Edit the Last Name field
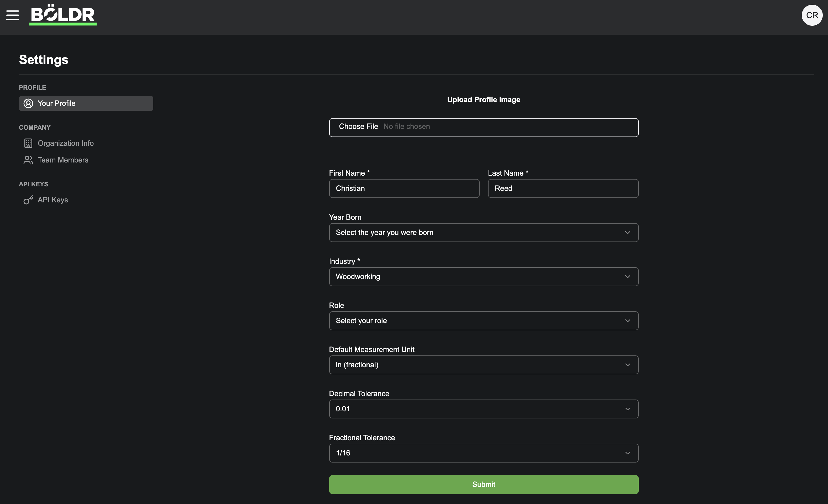 (563, 188)
